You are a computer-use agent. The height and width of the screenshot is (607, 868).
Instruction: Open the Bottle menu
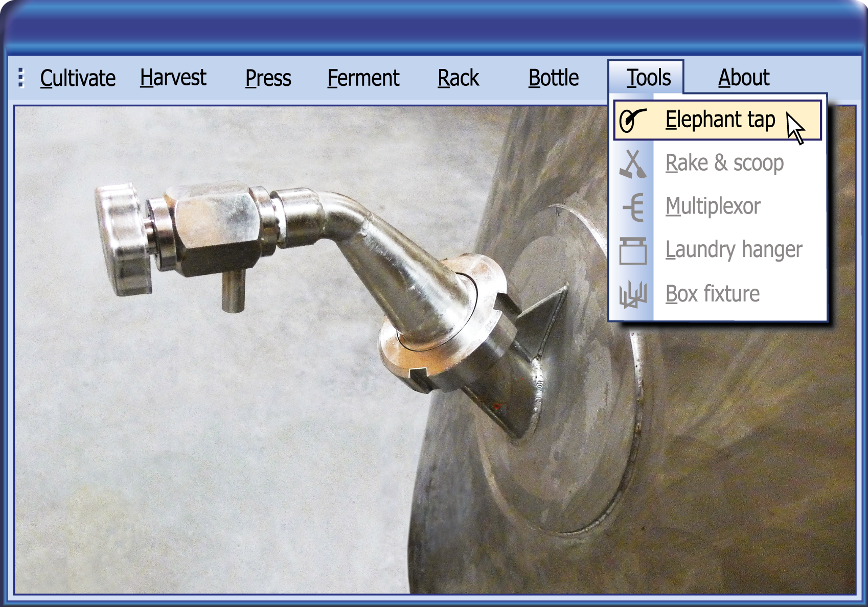(x=554, y=78)
